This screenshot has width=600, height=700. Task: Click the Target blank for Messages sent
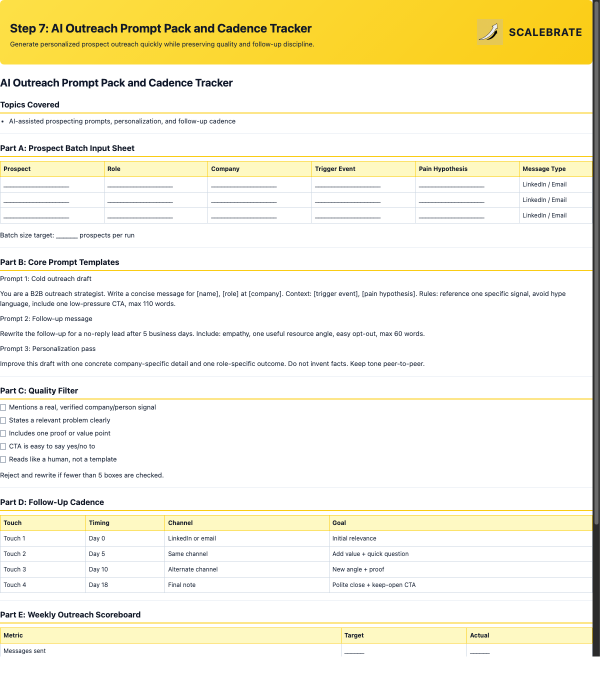(354, 651)
